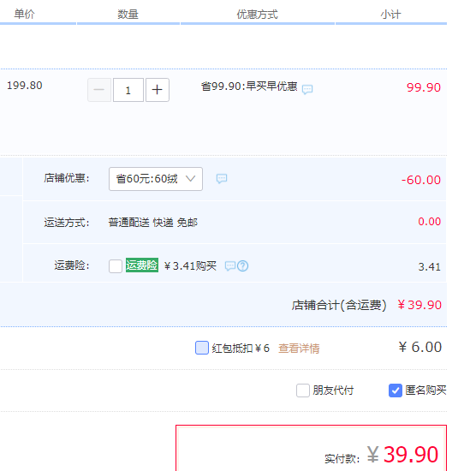Viewport: 476px width, 471px height.
Task: Uncheck the 匿名购买 checkbox
Action: (x=396, y=391)
